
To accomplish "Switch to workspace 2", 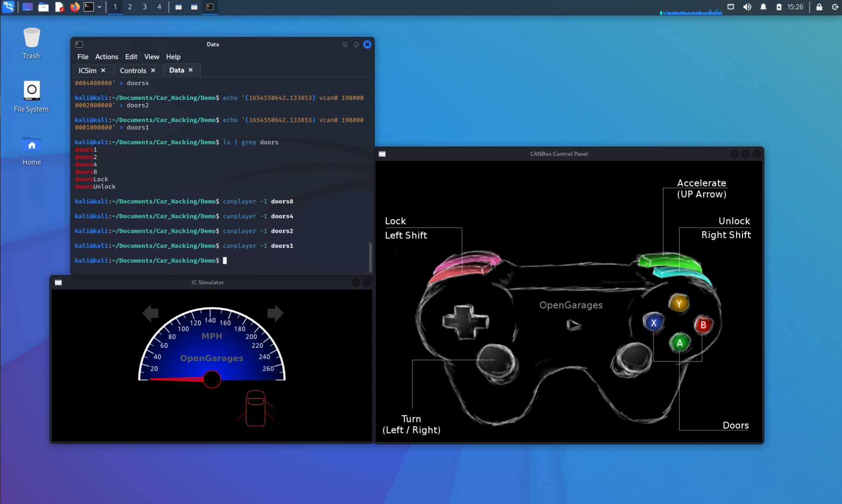I will [129, 7].
